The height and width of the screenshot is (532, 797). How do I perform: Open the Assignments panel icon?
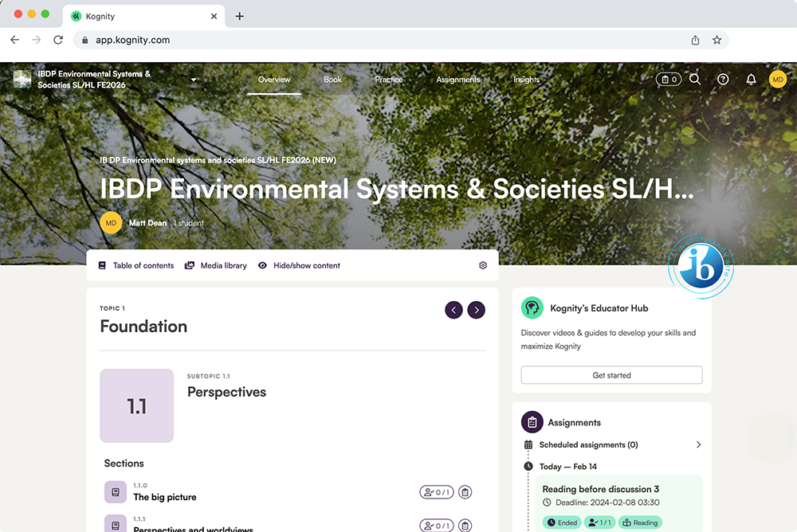pos(531,421)
